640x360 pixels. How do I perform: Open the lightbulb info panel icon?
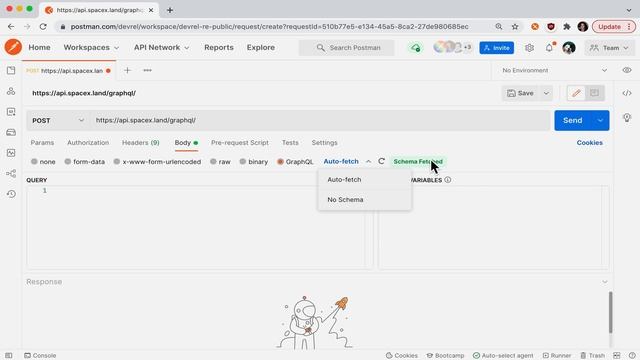point(627,118)
